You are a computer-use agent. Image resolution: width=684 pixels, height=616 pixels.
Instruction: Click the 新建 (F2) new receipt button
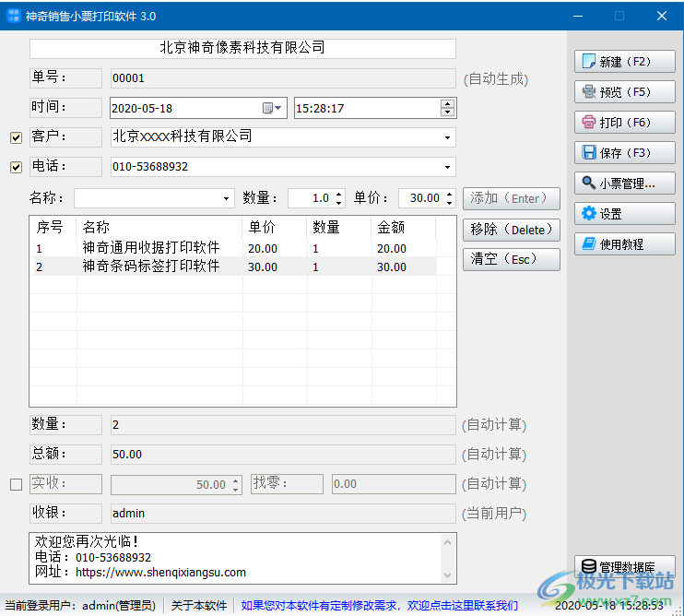click(625, 62)
